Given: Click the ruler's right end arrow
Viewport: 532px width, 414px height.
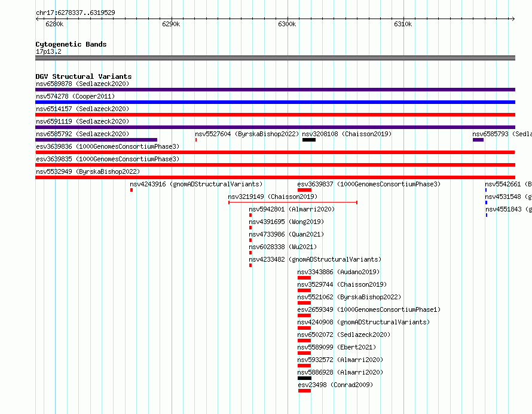Looking at the screenshot, I should tap(513, 19).
